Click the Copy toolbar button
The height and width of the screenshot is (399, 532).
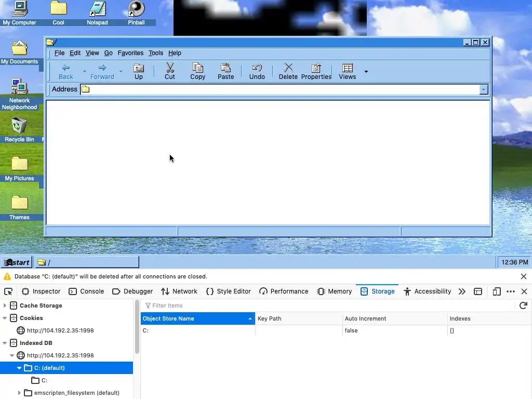(x=198, y=72)
